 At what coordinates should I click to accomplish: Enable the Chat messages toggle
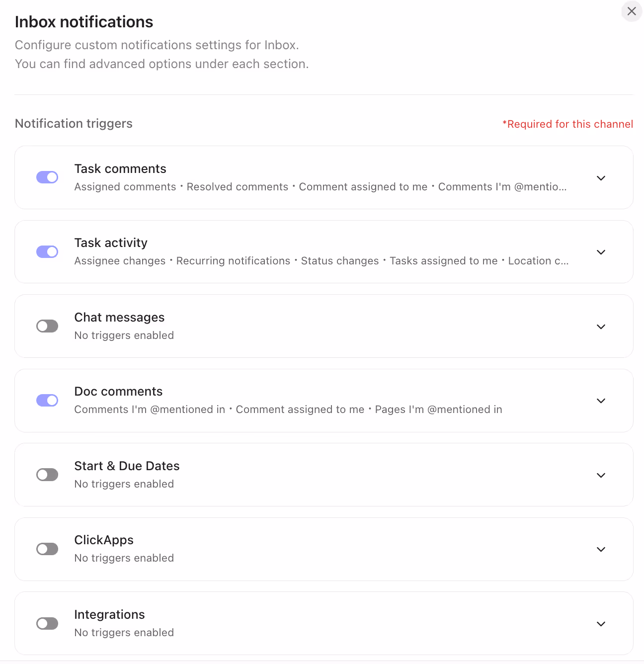point(47,326)
